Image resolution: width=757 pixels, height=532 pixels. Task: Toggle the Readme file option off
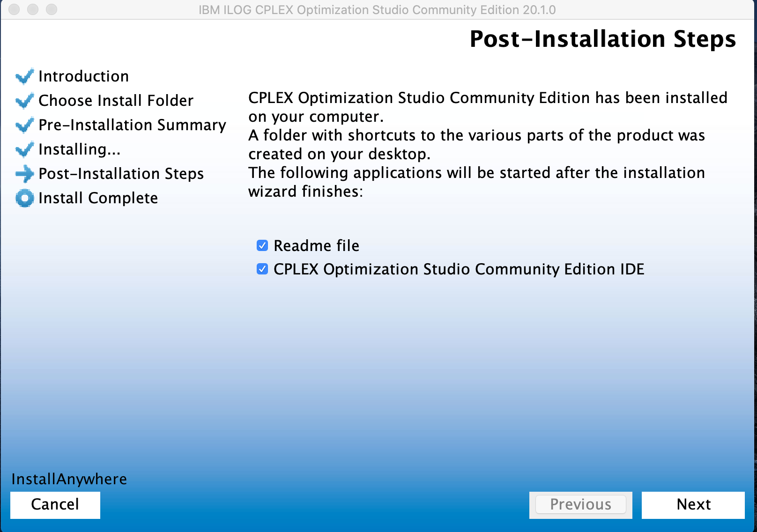point(263,245)
